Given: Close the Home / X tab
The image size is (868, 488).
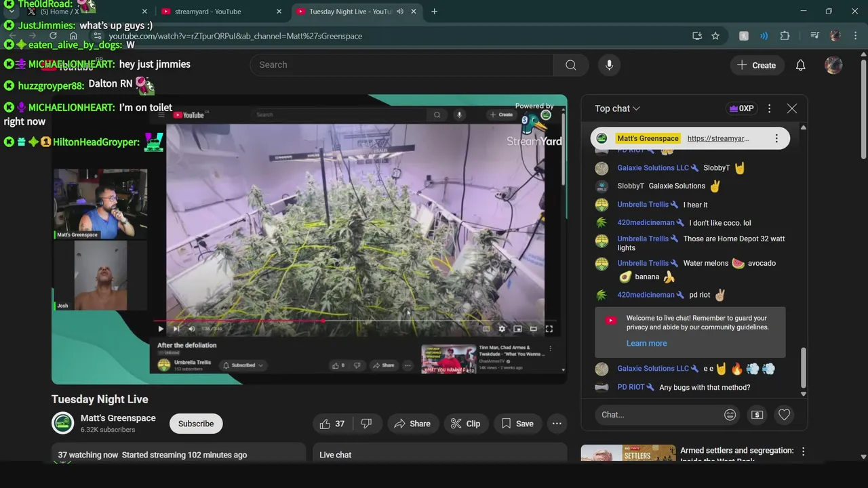Looking at the screenshot, I should point(144,12).
